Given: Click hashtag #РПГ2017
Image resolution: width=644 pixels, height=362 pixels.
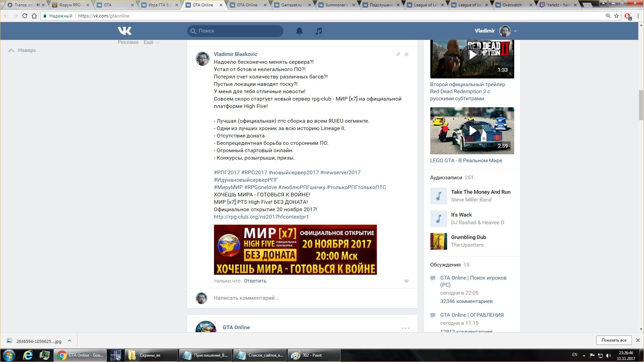Looking at the screenshot, I should [x=227, y=173].
